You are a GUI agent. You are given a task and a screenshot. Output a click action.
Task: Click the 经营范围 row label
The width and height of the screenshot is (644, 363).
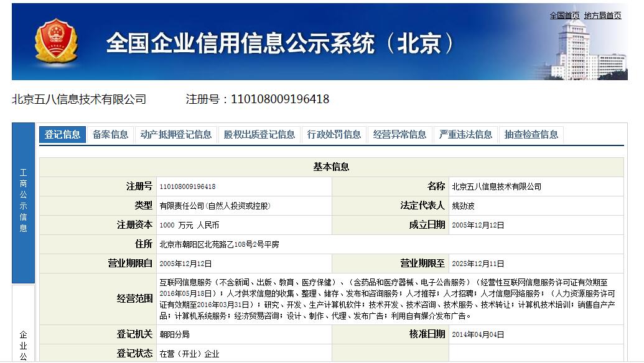[135, 299]
